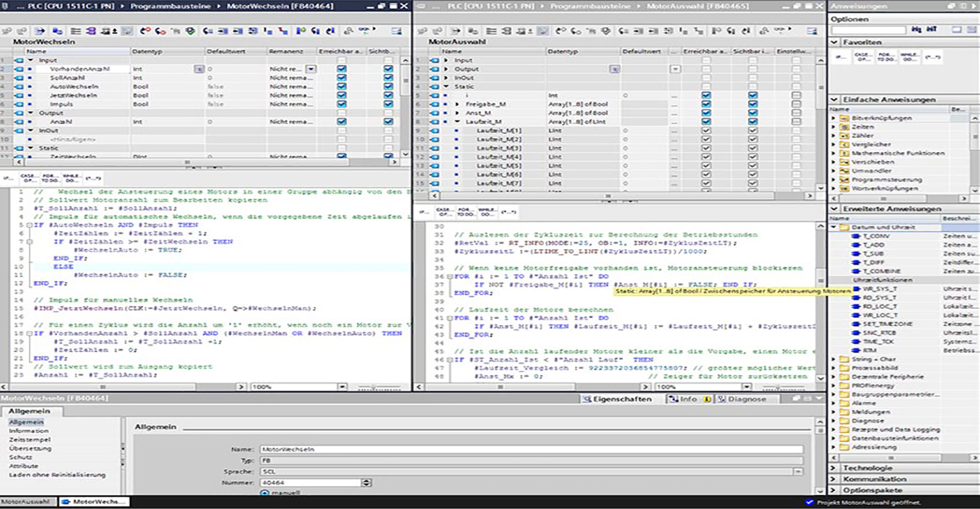Viewport: 980px width, 509px height.
Task: Toggle 'Sichtbar' checkbox for AutoWechseln row
Action: click(388, 87)
